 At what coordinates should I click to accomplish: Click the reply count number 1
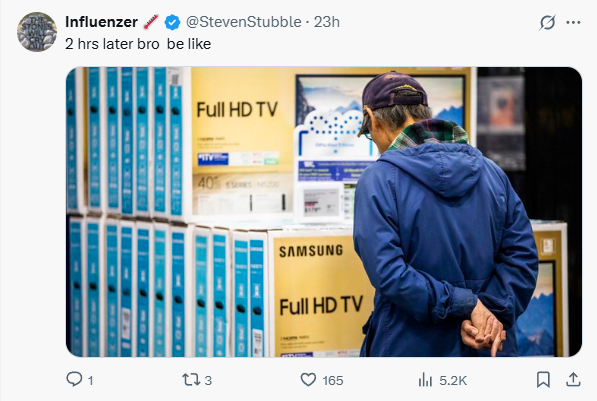point(90,380)
